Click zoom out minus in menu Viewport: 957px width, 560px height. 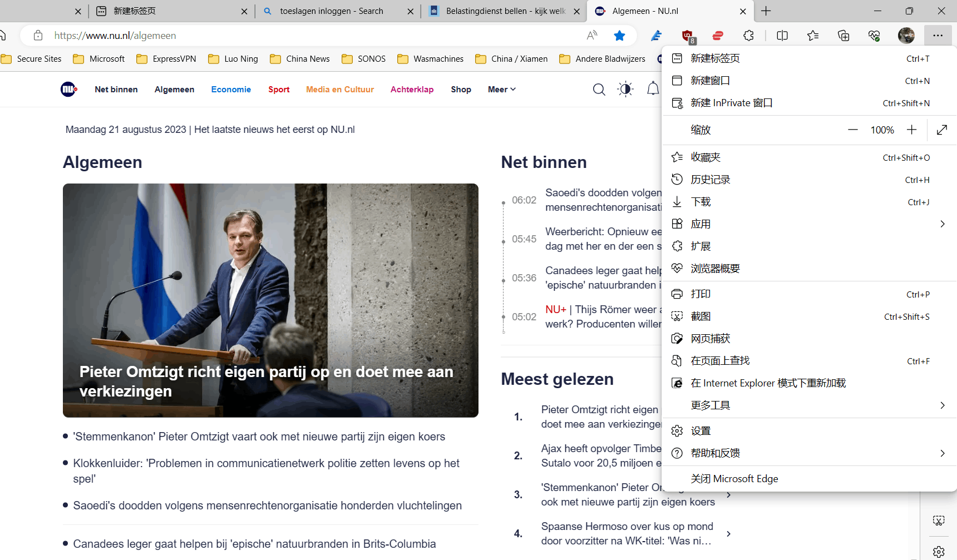[x=852, y=130]
